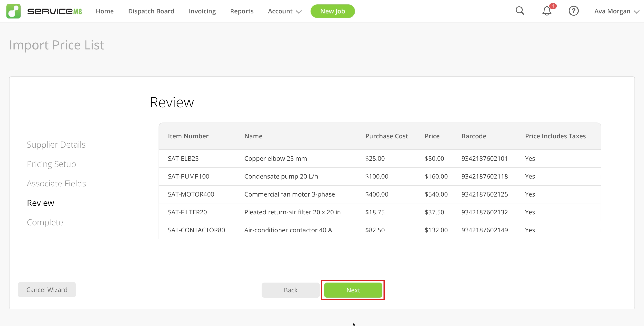This screenshot has height=326, width=644.
Task: Click the Item Number column header
Action: click(188, 136)
